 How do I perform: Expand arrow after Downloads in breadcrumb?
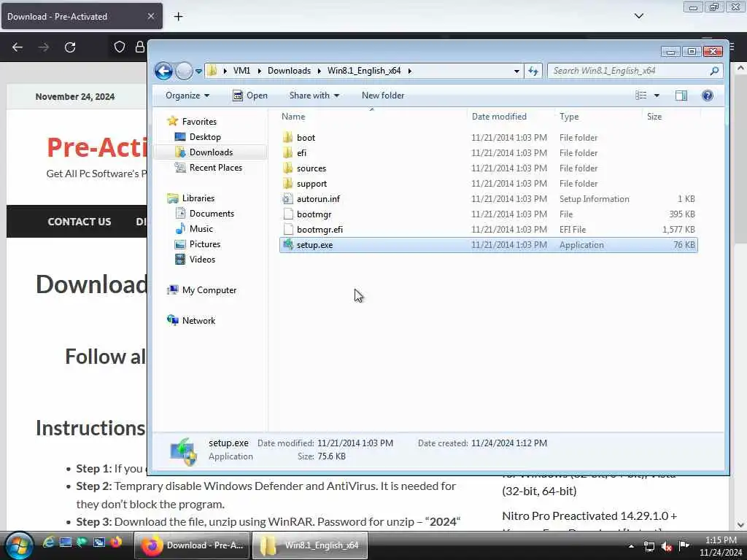click(320, 71)
